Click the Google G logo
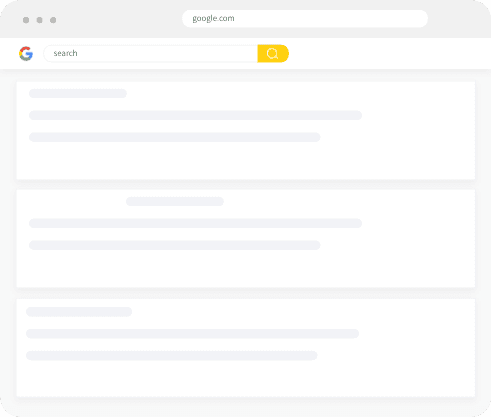The width and height of the screenshot is (491, 417). coord(26,53)
